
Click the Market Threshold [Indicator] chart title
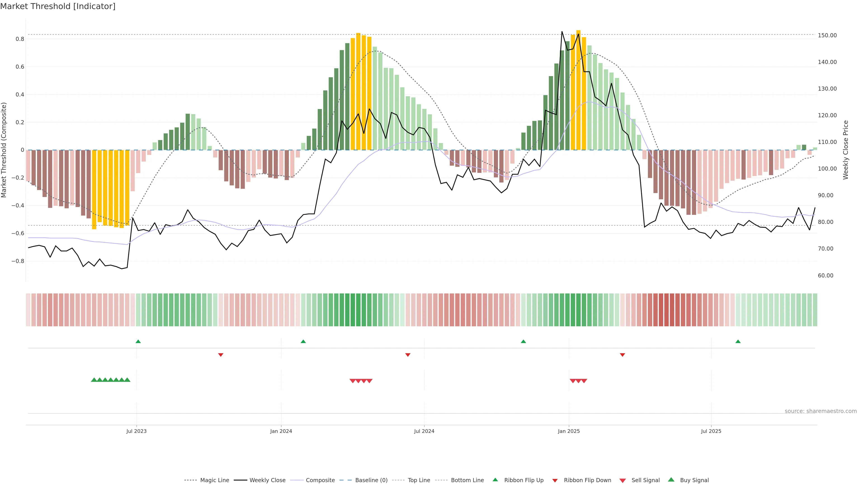(x=58, y=6)
